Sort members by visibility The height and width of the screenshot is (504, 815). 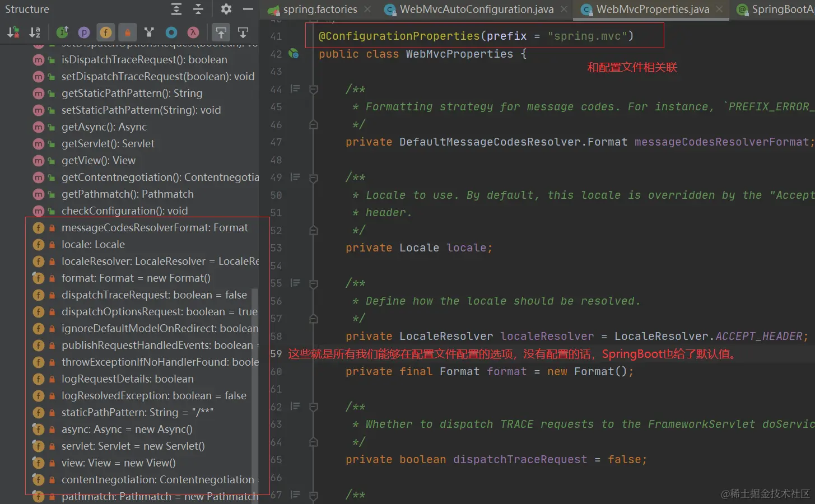[13, 32]
